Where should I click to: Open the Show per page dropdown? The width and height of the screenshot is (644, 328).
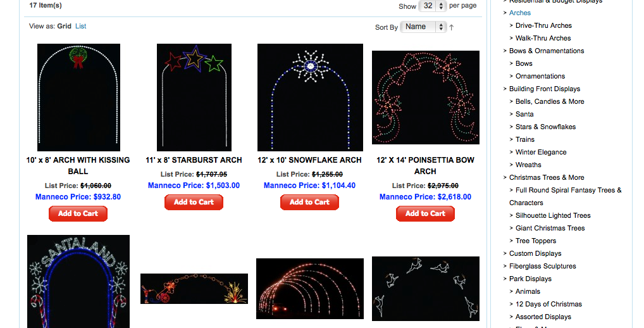pos(432,6)
